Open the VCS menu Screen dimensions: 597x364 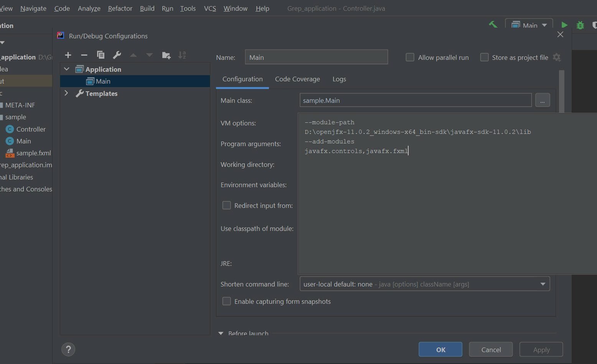pyautogui.click(x=210, y=8)
